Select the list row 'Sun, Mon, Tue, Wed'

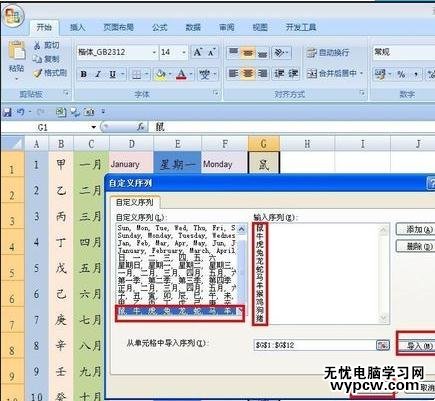(x=176, y=228)
